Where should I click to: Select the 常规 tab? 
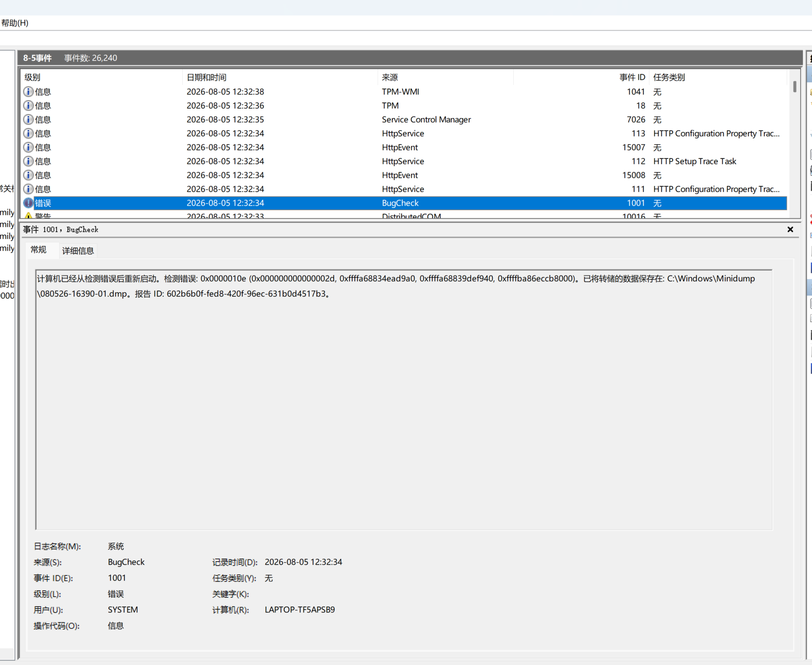38,250
